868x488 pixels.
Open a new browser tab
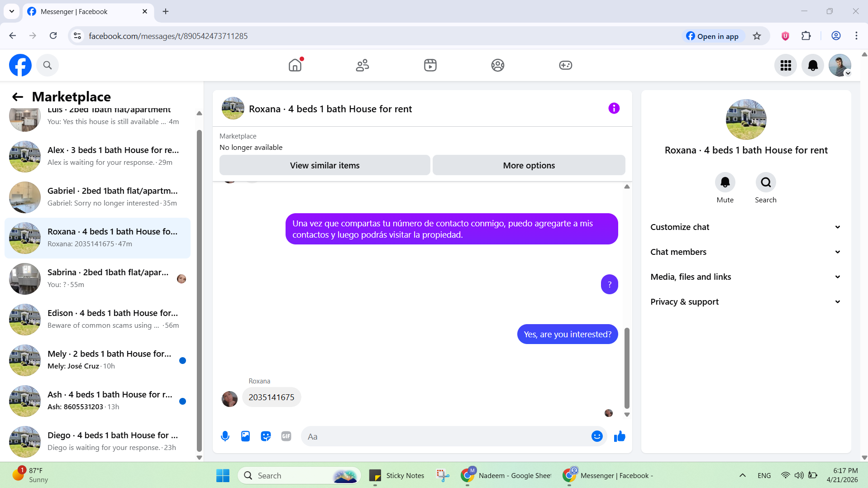[x=166, y=11]
